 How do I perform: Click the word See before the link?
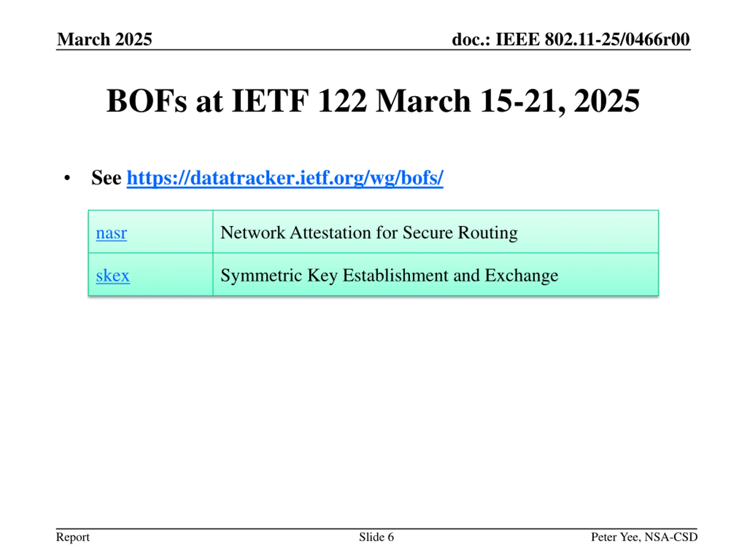106,178
